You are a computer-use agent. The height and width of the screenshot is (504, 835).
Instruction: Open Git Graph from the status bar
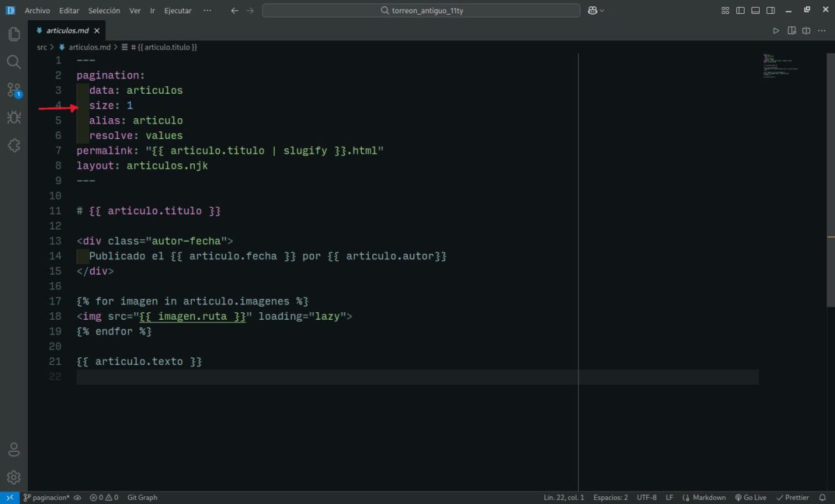[142, 498]
